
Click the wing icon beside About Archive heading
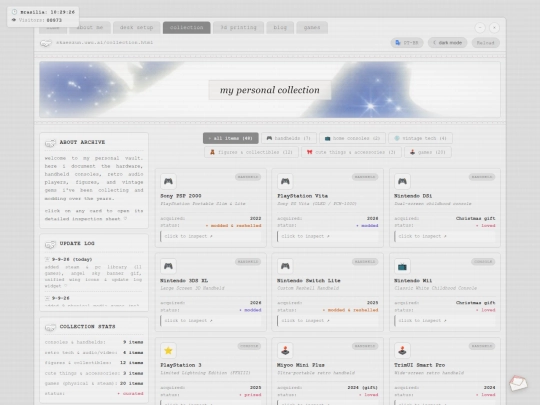(50, 143)
